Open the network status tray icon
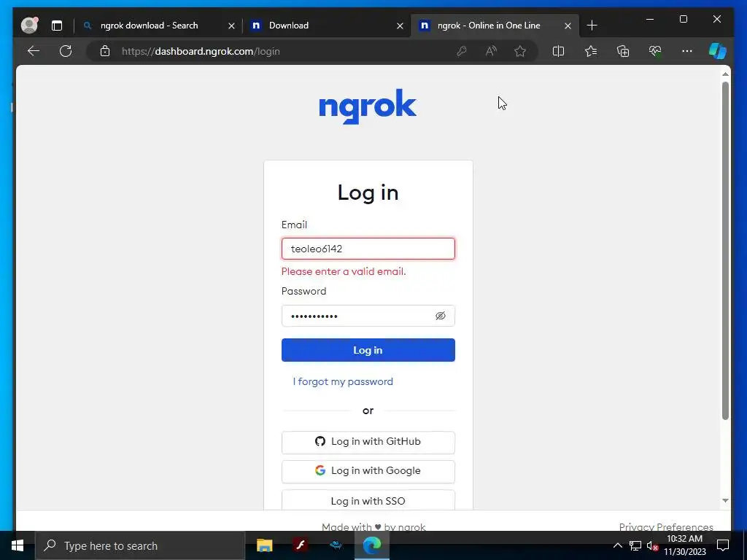747x560 pixels. 635,545
